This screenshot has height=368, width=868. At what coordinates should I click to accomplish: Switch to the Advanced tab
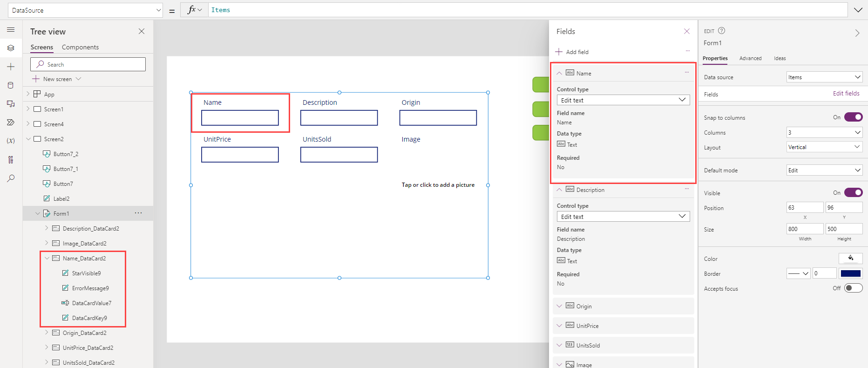[x=750, y=58]
